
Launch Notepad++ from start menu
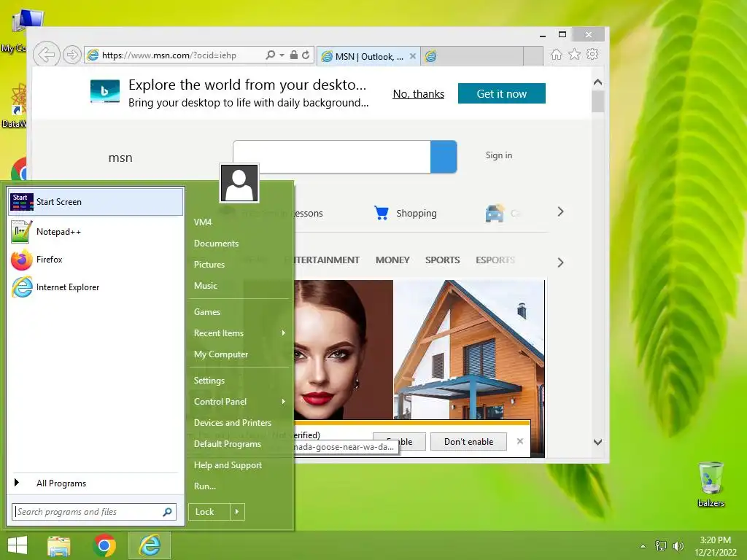(x=96, y=232)
